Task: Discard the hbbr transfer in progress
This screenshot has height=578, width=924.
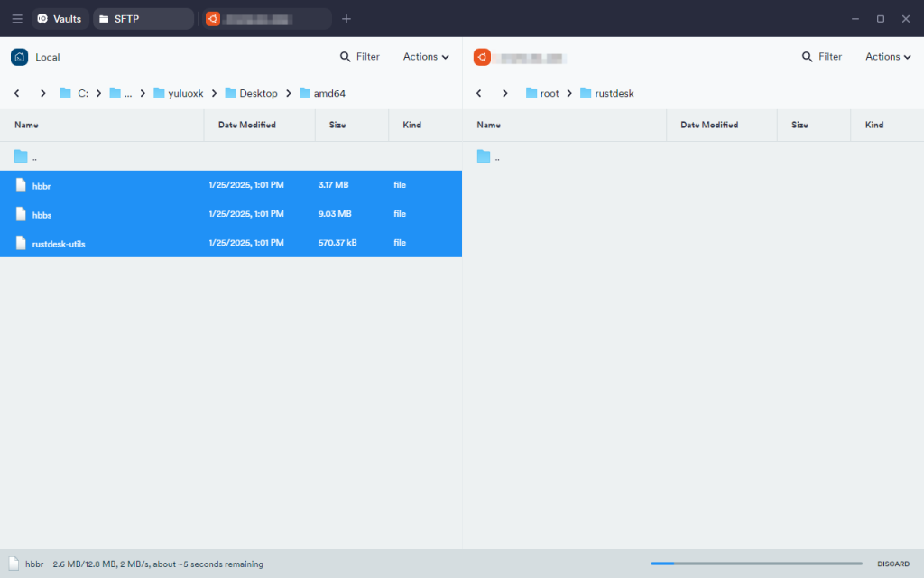Action: [893, 564]
